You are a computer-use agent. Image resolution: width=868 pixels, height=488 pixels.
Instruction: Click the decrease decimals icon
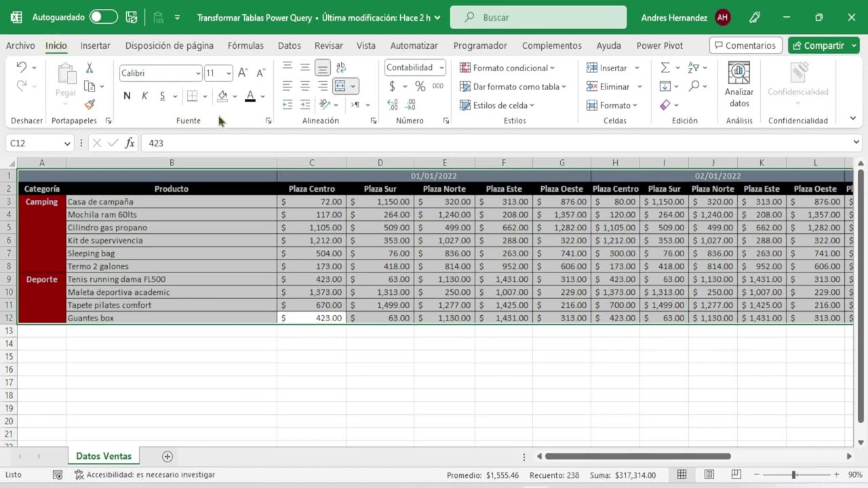coord(411,104)
